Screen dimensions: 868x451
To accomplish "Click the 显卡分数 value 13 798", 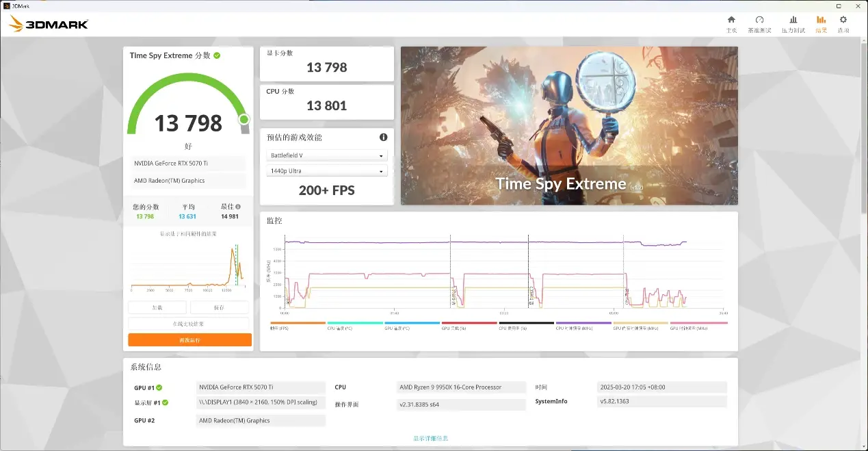I will [x=327, y=67].
